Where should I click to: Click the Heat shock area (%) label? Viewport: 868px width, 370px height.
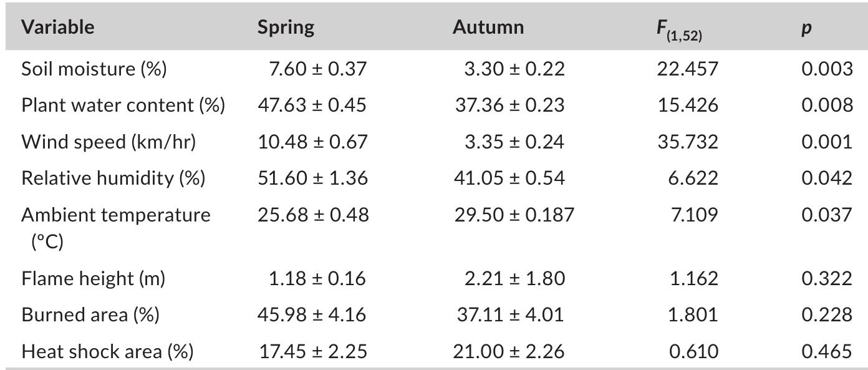pos(107,351)
